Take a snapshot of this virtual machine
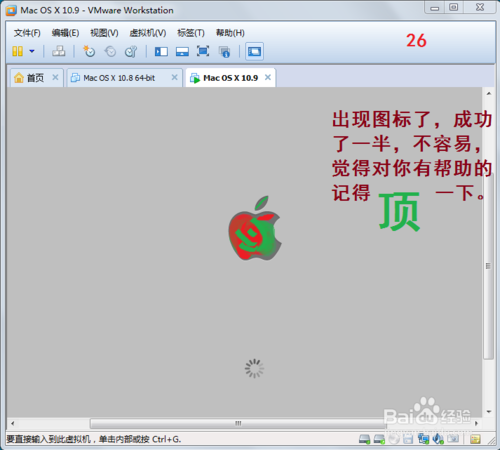This screenshot has width=500, height=450. click(89, 51)
